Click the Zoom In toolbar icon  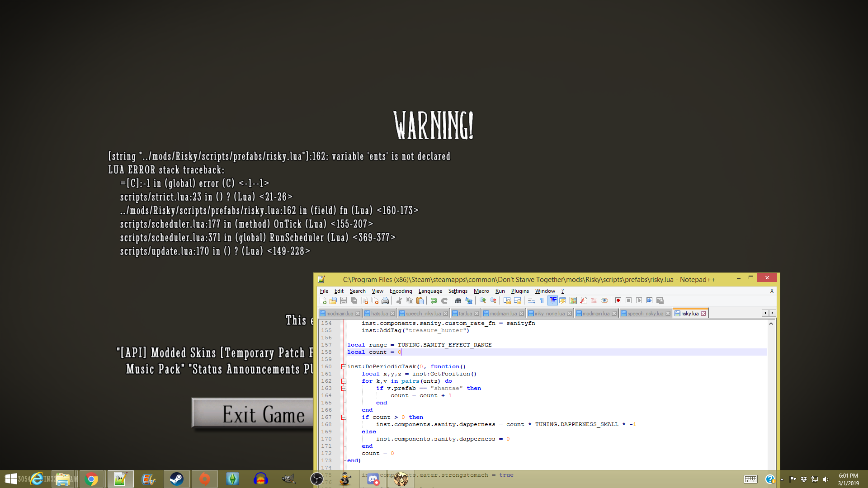tap(483, 300)
